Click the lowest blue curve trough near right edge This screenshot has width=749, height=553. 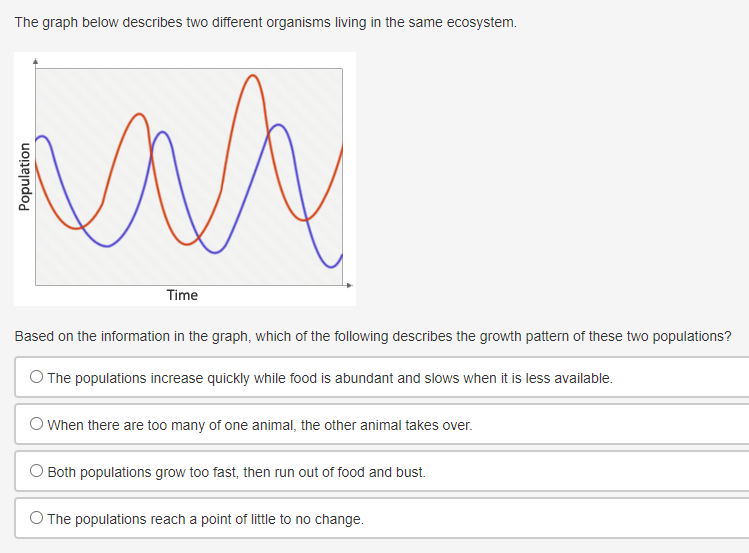tap(331, 267)
